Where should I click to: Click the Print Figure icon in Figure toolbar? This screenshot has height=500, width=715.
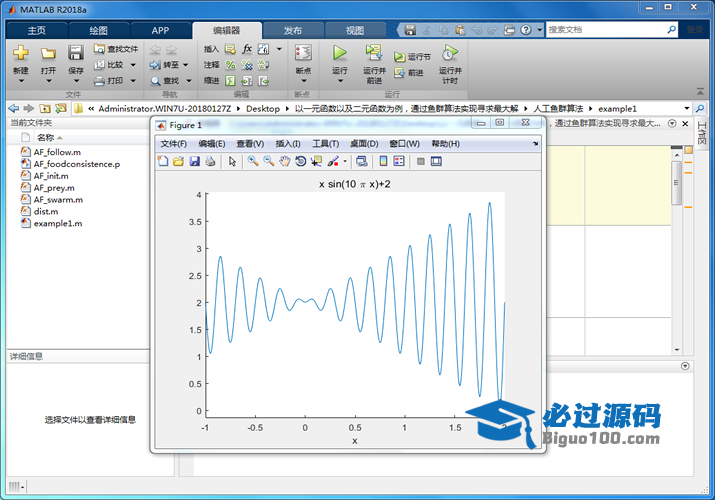tap(210, 161)
